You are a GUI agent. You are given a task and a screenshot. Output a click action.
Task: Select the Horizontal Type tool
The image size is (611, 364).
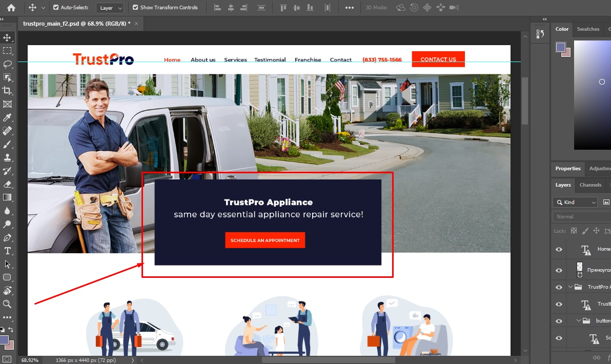[x=7, y=251]
